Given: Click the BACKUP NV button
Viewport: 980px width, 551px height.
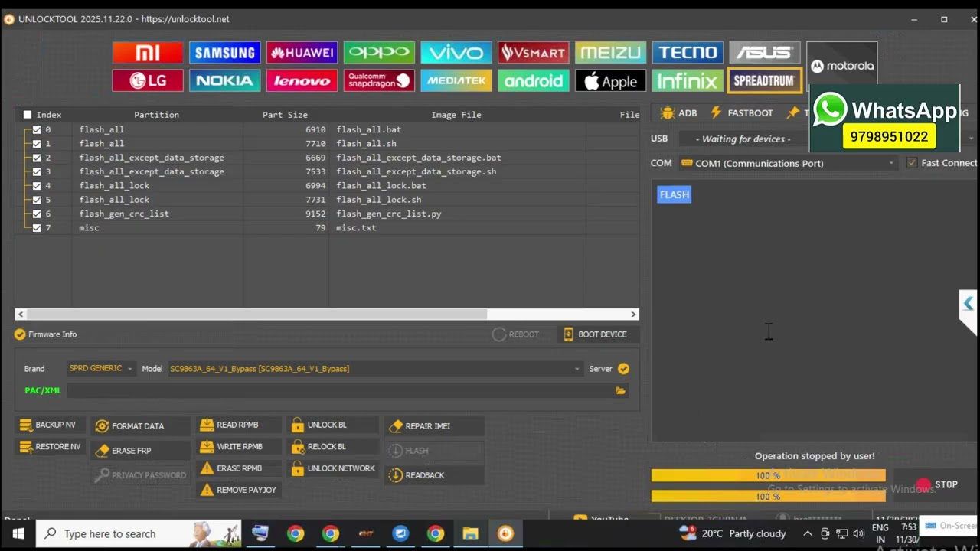Looking at the screenshot, I should [x=48, y=425].
